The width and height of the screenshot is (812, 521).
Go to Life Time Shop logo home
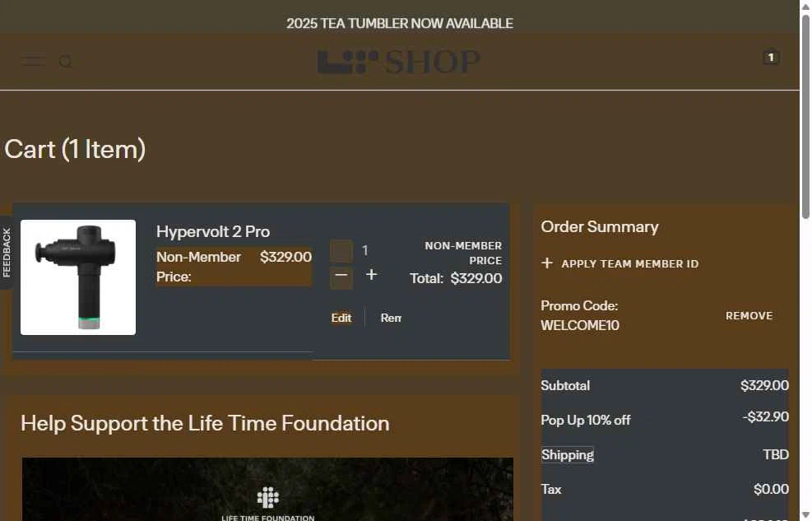(399, 62)
